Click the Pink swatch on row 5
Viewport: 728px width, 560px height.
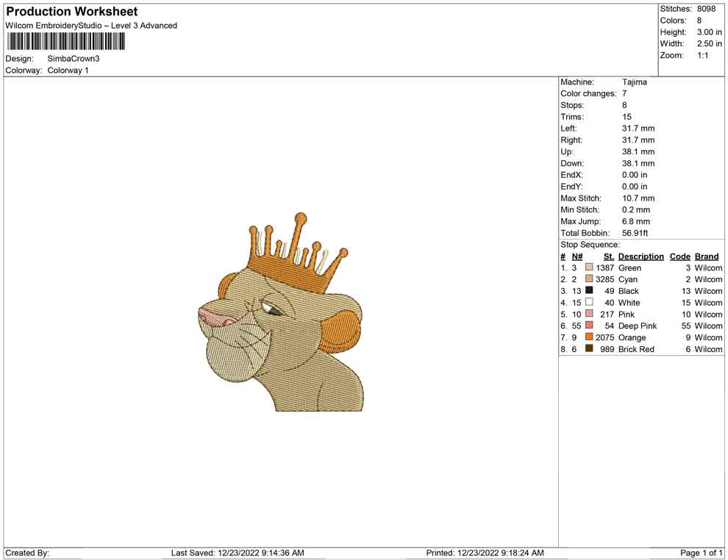point(588,314)
